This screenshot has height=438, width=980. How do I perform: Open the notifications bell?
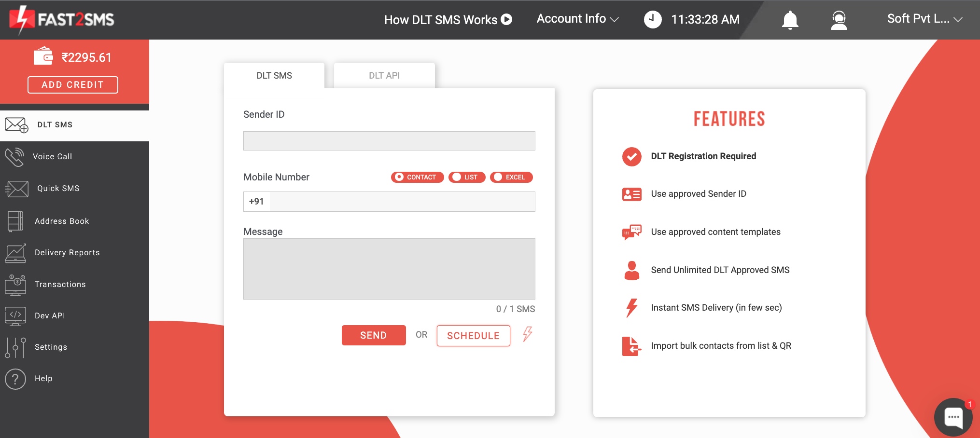pos(790,20)
